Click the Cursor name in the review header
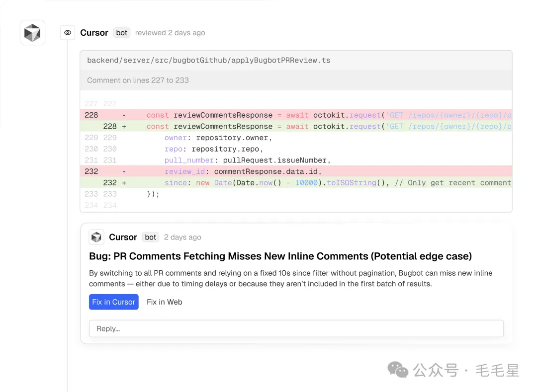Viewport: 537px width, 392px height. tap(94, 33)
